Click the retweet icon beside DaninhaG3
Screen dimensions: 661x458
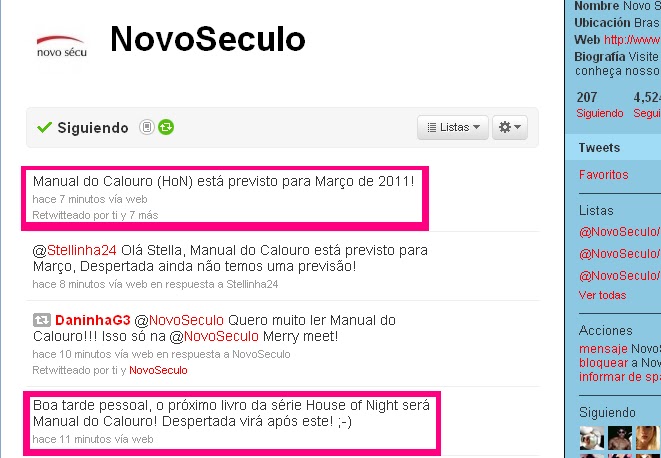tap(42, 320)
